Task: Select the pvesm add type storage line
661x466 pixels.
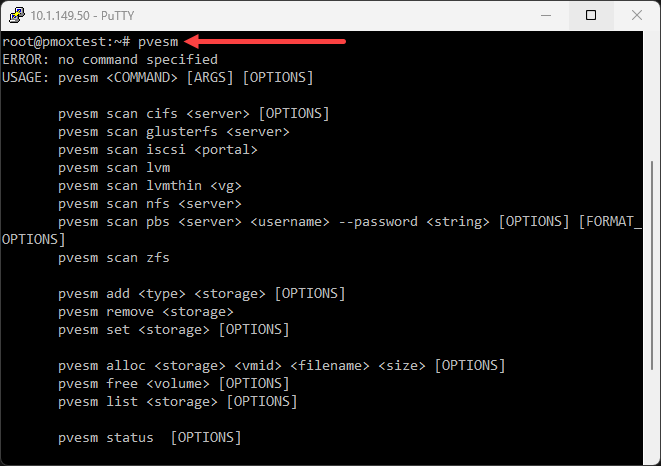Action: (x=201, y=293)
